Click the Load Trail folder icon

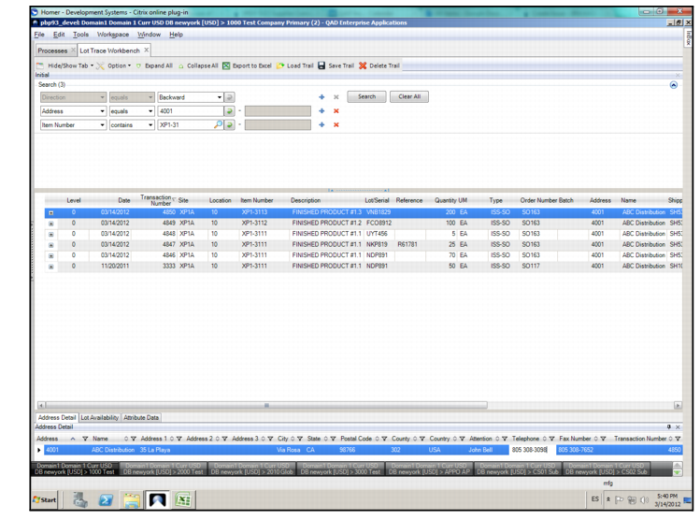[280, 66]
